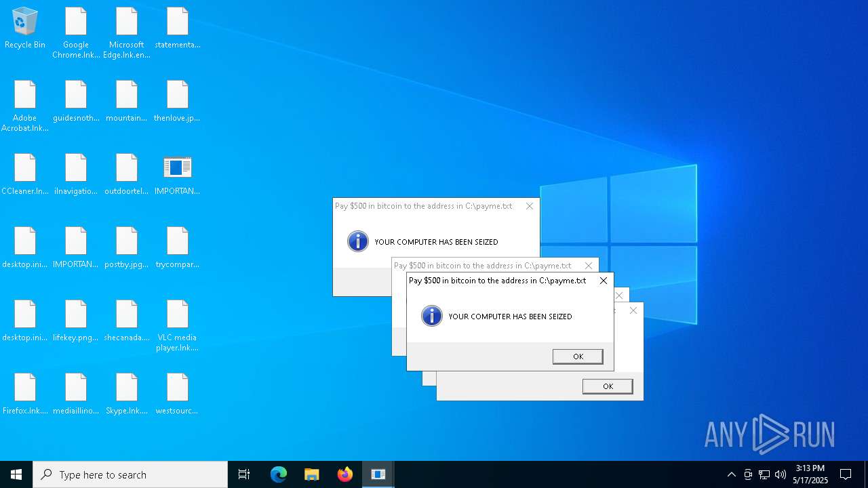Screen dimensions: 868x488
Task: Open the network status tray icon
Action: tap(764, 474)
